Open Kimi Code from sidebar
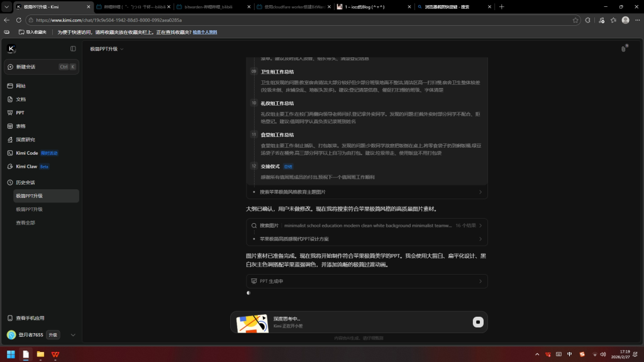Screen dimensions: 644x362 tap(26, 153)
